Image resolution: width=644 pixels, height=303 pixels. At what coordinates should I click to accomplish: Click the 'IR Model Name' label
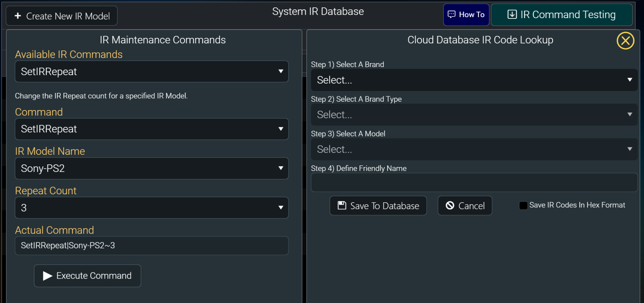coord(50,151)
